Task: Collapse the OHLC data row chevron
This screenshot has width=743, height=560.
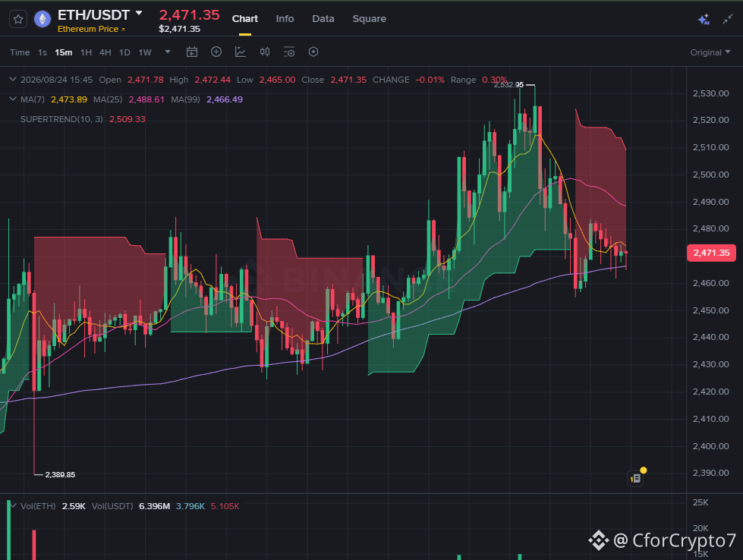Action: tap(13, 80)
